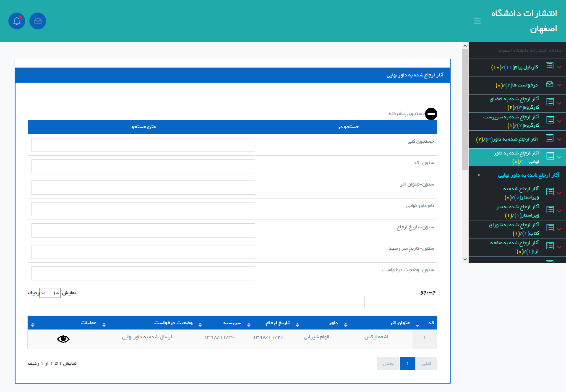Click the بعدی pagination button
Image resolution: width=566 pixels, height=392 pixels.
389,363
